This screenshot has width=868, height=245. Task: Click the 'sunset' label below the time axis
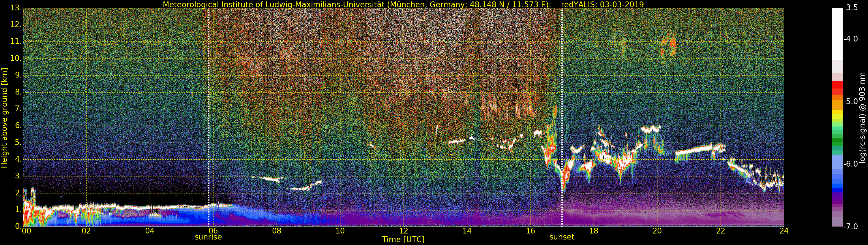pyautogui.click(x=562, y=237)
